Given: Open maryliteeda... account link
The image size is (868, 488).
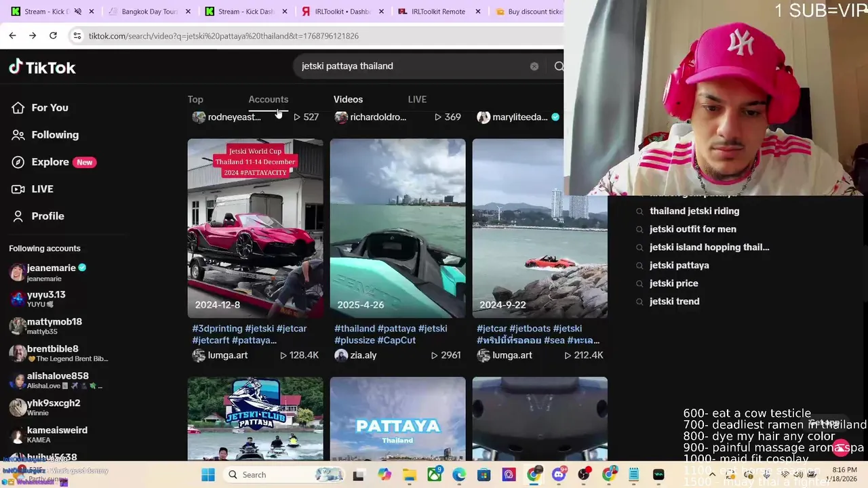Looking at the screenshot, I should pos(518,117).
